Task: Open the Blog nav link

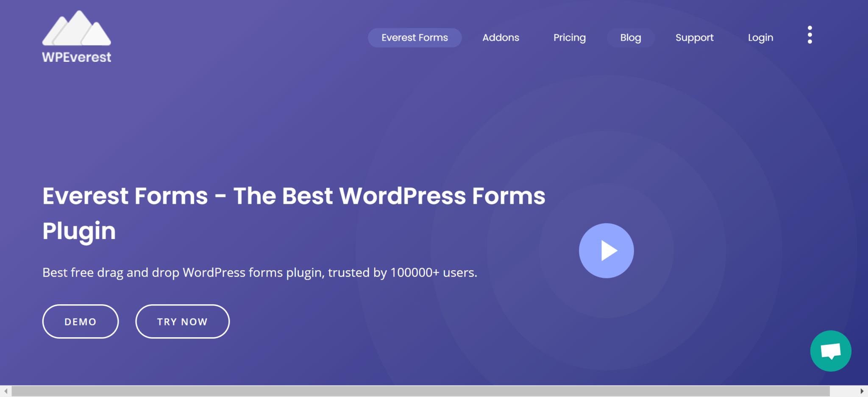Action: pyautogui.click(x=631, y=38)
